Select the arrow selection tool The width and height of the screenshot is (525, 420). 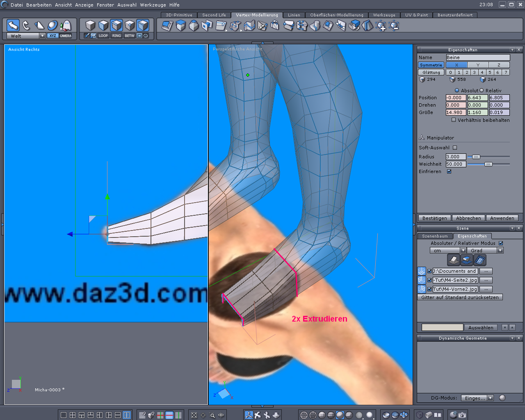click(13, 25)
